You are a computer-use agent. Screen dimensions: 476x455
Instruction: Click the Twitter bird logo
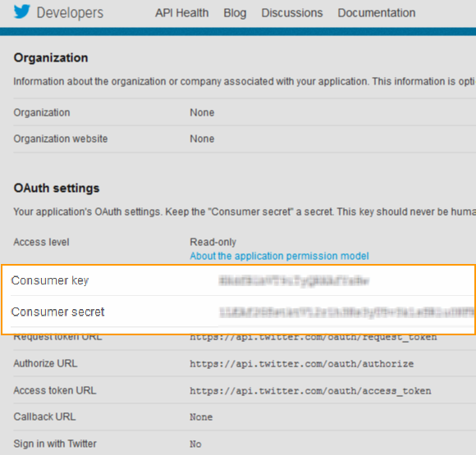click(x=22, y=11)
